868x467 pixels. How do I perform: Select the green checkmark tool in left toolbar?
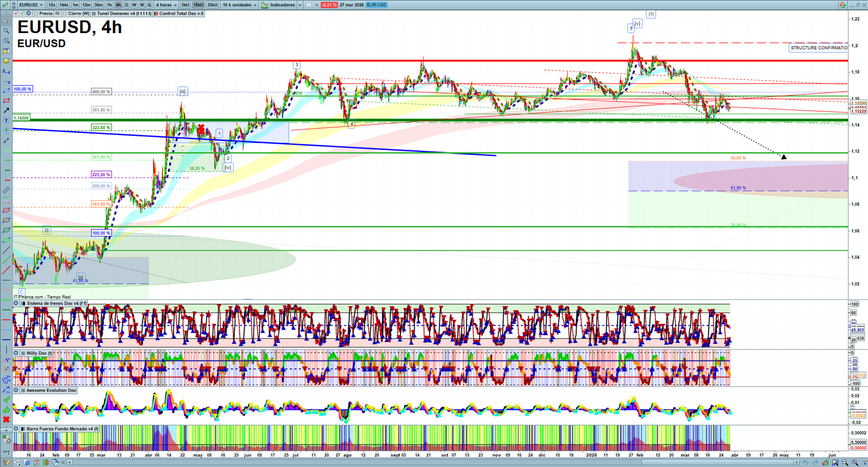pos(6,400)
